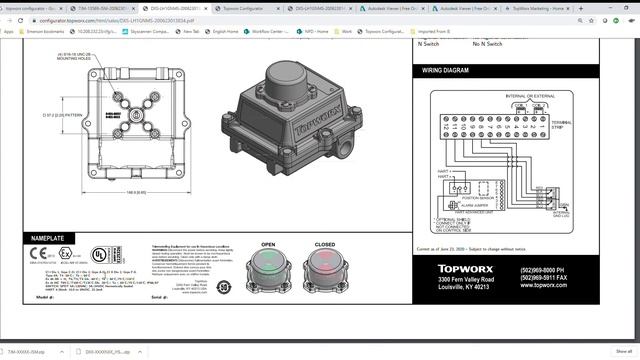Click the Model # field label

pos(45,298)
